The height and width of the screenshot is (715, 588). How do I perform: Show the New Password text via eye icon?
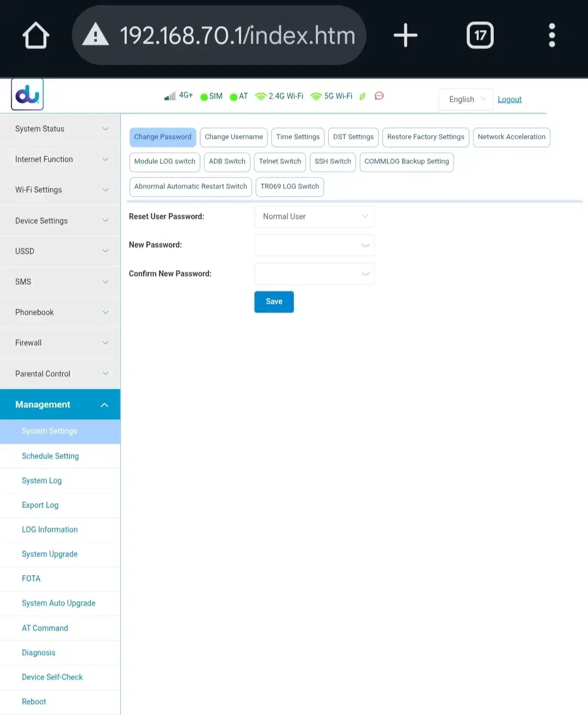point(365,246)
